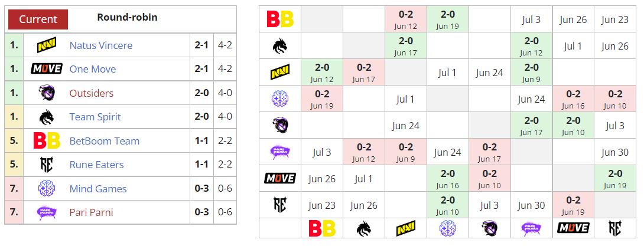The height and width of the screenshot is (246, 644).
Task: Open the One Move team link
Action: [93, 69]
